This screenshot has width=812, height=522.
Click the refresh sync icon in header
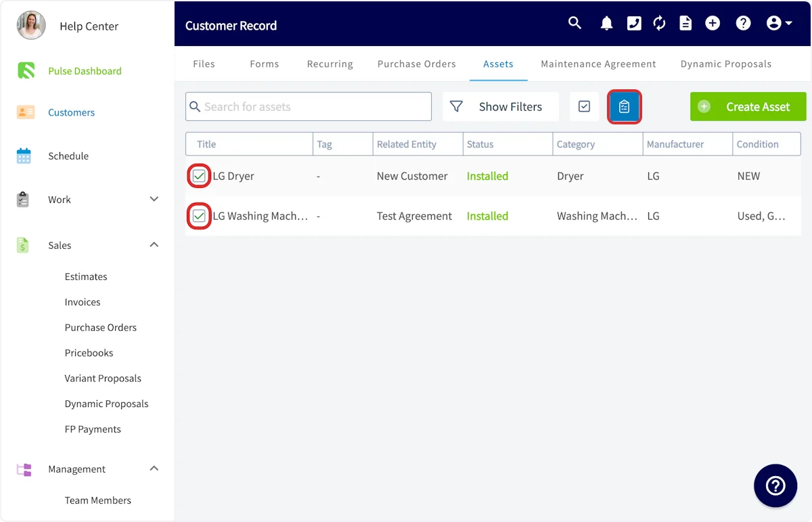[x=659, y=24]
